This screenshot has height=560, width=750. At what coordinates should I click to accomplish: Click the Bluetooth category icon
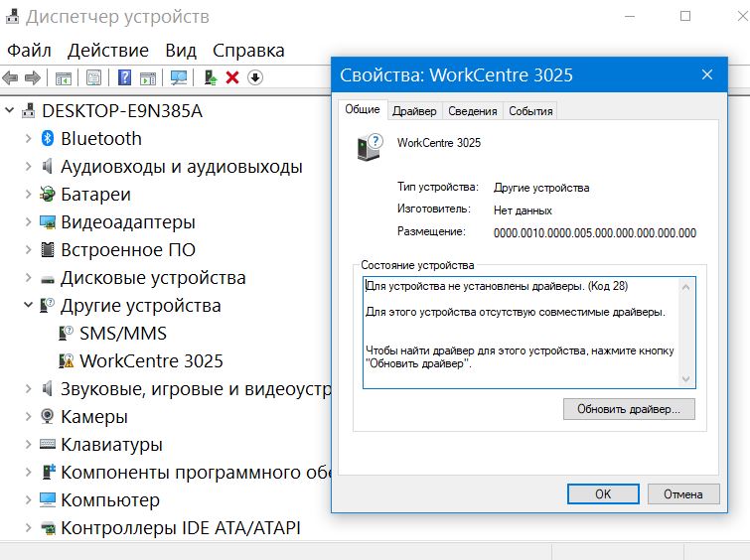pos(47,139)
